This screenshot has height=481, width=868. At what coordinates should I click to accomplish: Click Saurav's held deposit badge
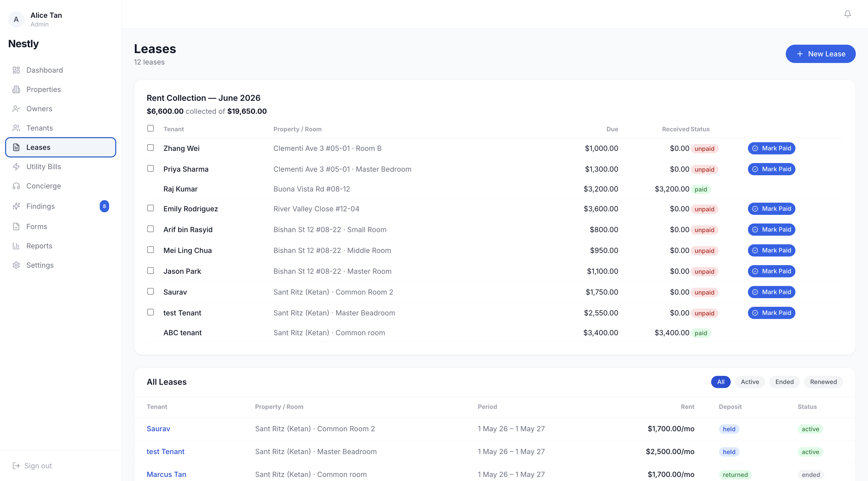729,429
